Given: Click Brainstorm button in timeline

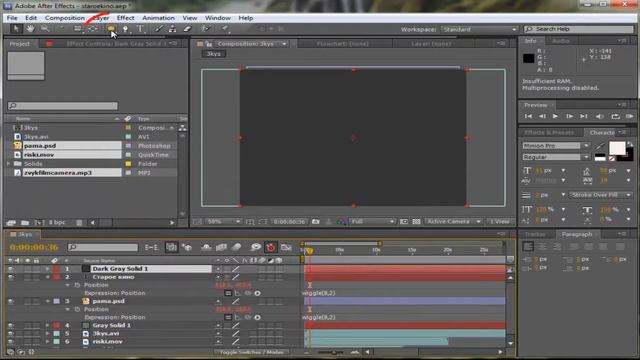Looking at the screenshot, I should pos(256,247).
